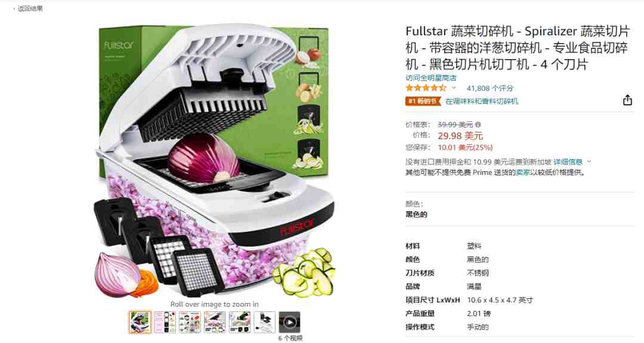Image resolution: width=644 pixels, height=343 pixels.
Task: Select the fourth product thumbnail
Action: [215, 322]
